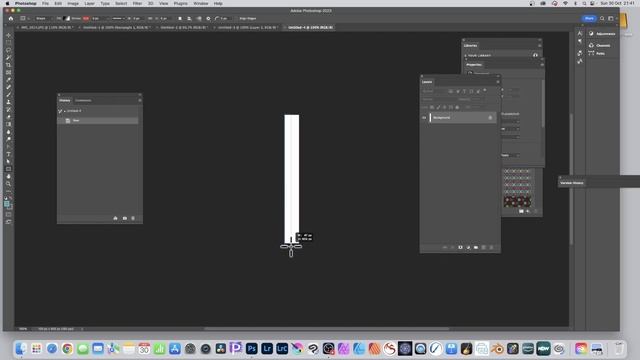Create new snapshot in History panel

124,218
